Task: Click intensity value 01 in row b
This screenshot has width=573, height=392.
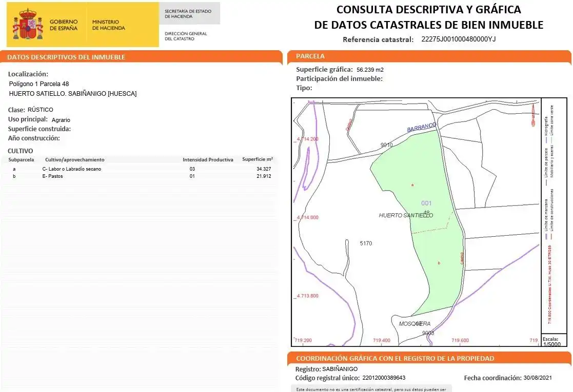Action: pos(192,176)
